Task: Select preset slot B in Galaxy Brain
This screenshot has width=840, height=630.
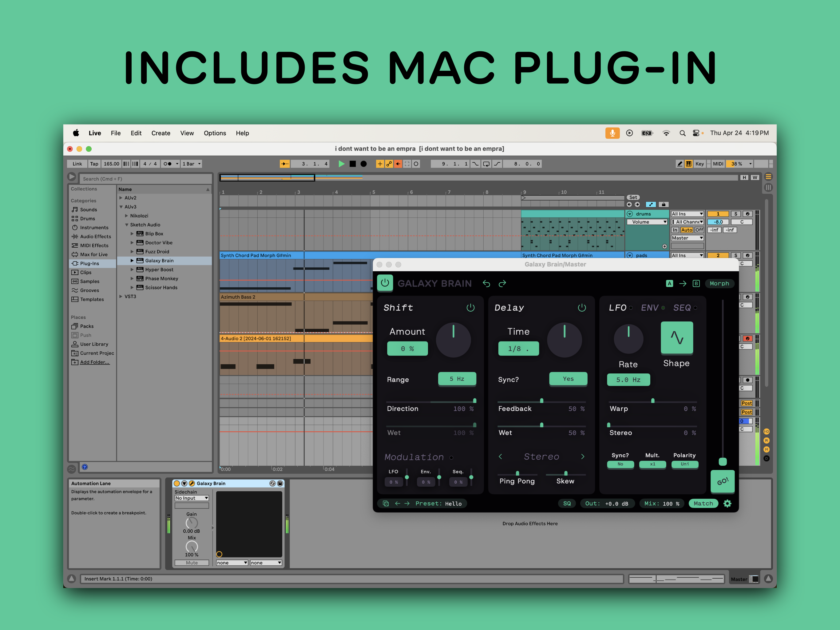Action: pyautogui.click(x=696, y=283)
